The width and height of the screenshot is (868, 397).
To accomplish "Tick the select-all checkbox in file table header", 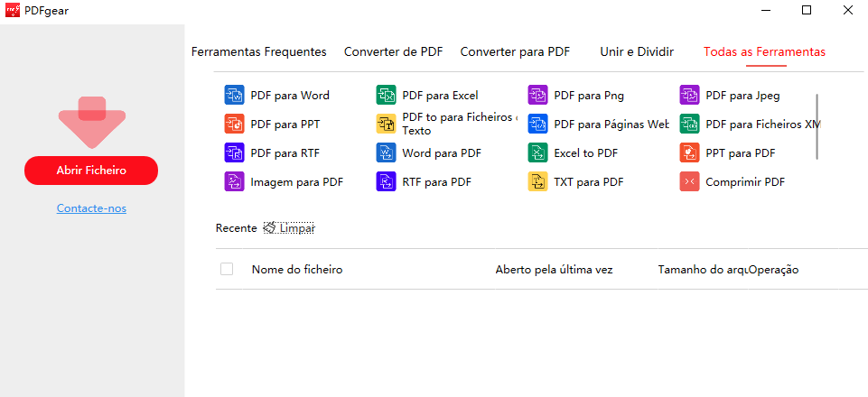I will pos(227,269).
